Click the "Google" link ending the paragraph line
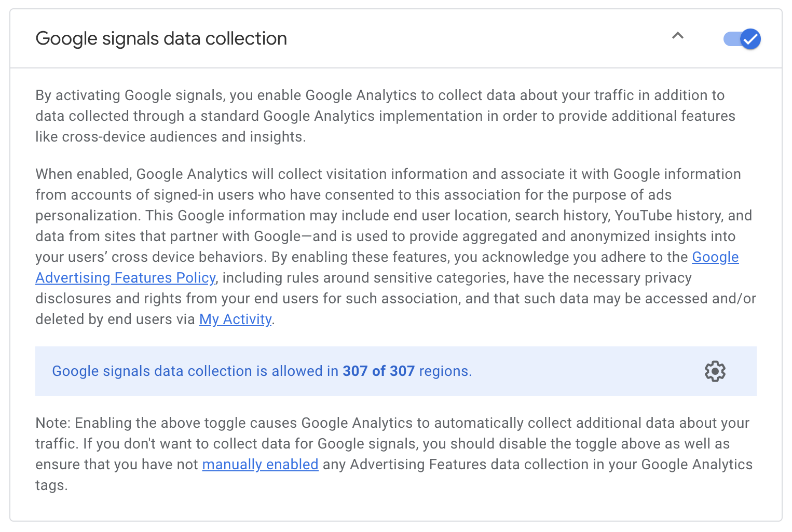The width and height of the screenshot is (792, 532). (715, 257)
